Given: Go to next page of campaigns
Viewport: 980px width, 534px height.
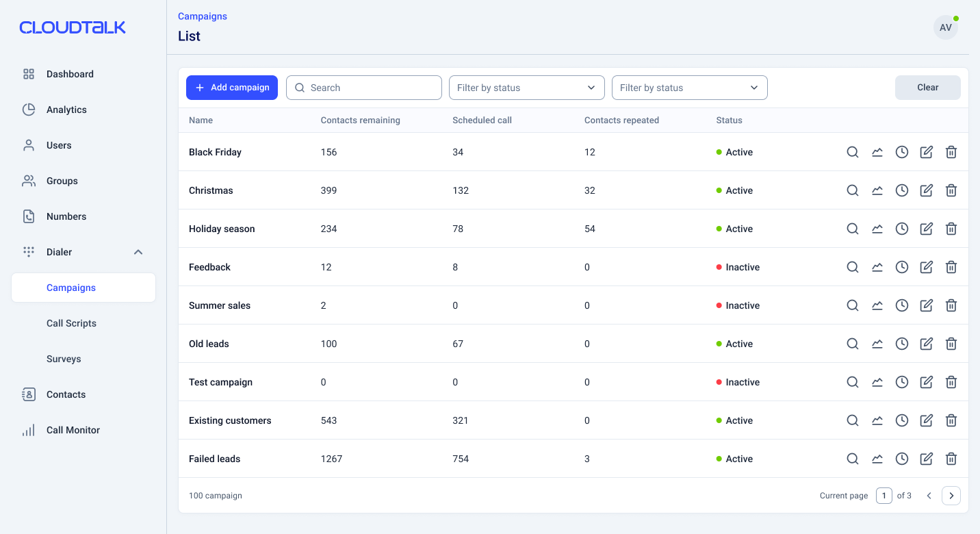Looking at the screenshot, I should [x=951, y=496].
